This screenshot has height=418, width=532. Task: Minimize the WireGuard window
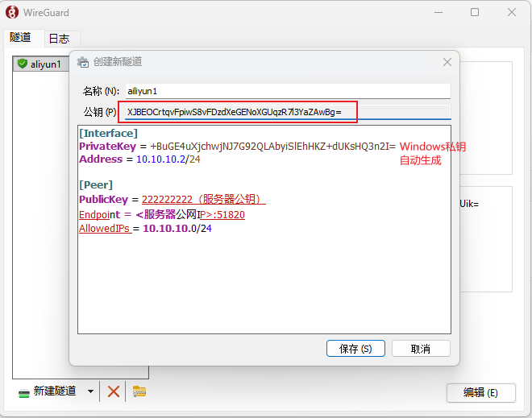pyautogui.click(x=438, y=12)
